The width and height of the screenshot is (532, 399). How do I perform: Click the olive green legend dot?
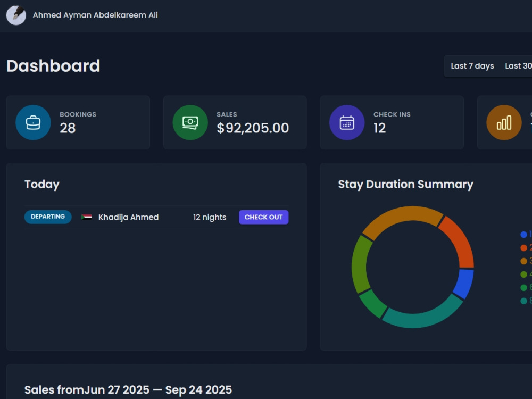tap(523, 274)
